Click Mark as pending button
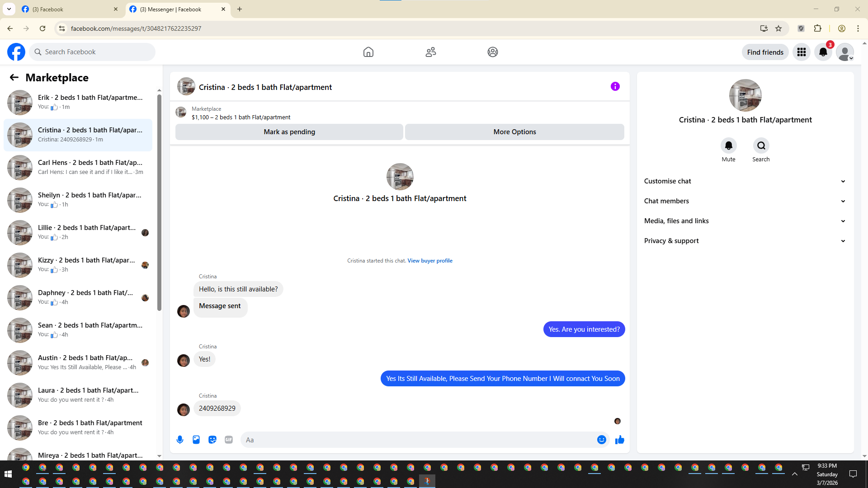 [x=289, y=132]
